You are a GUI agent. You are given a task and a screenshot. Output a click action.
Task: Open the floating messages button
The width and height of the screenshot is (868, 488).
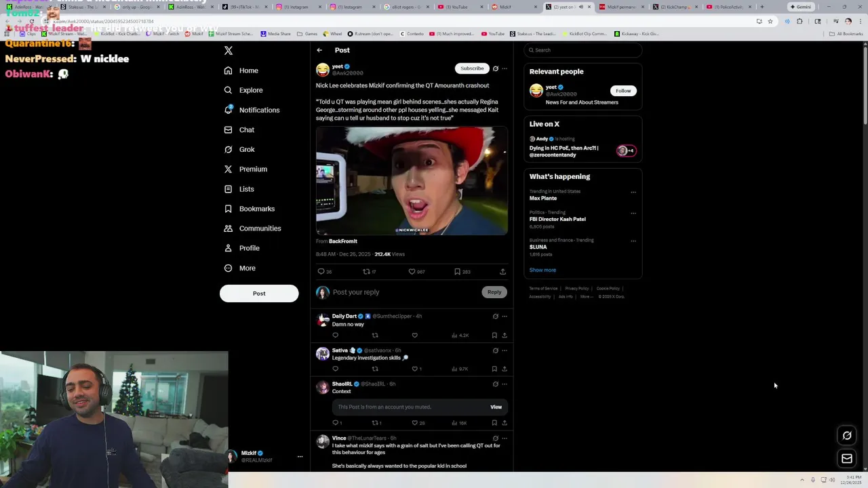(x=847, y=459)
